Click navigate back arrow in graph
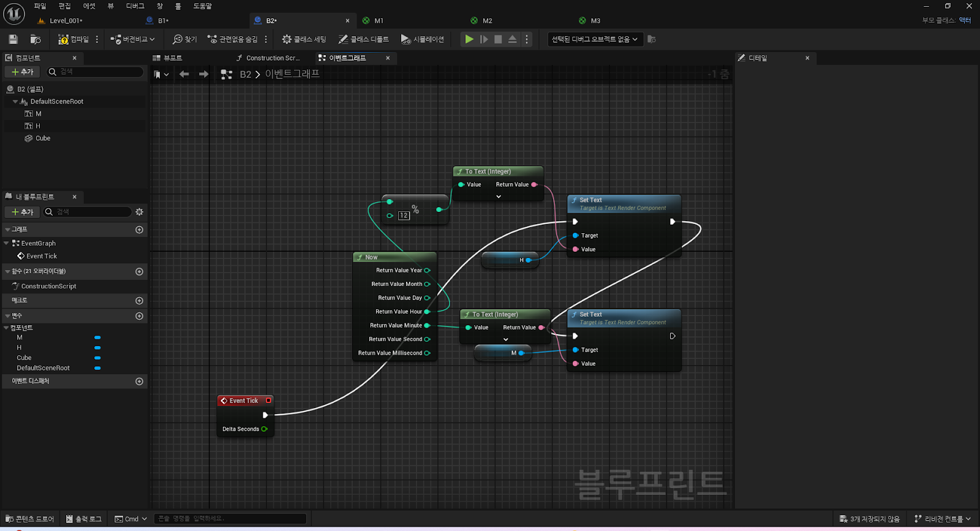Viewport: 980px width, 531px height. point(184,74)
